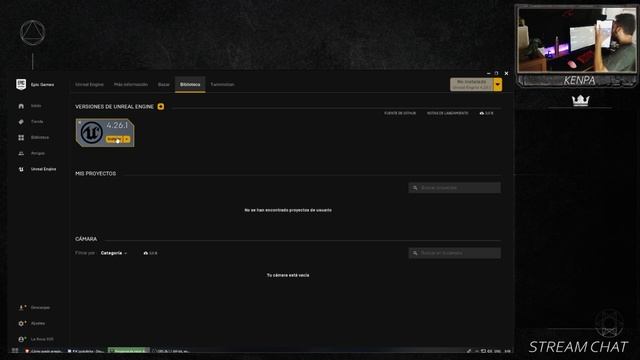Click the No instalada Unreal Engine button
This screenshot has height=360, width=640.
pos(471,84)
